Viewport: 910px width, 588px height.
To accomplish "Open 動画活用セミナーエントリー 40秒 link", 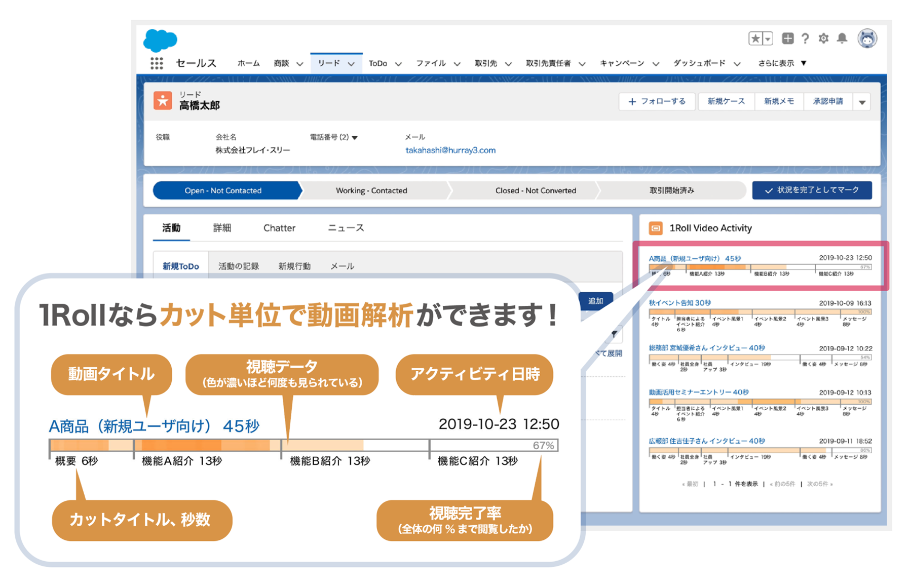I will (x=699, y=393).
